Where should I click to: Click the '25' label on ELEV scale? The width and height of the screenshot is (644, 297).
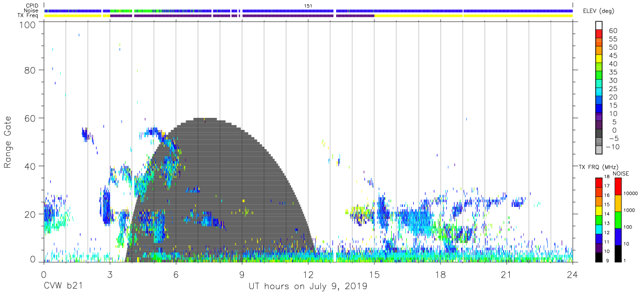coord(612,89)
